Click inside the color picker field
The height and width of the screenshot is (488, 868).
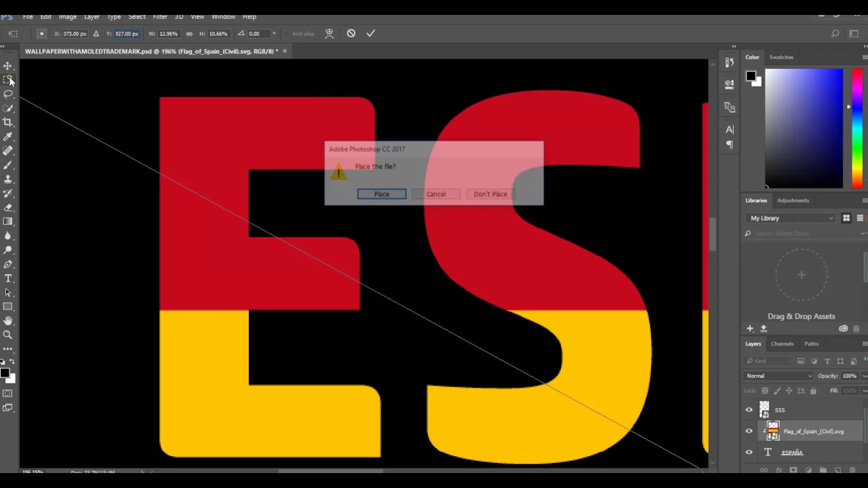click(x=804, y=128)
